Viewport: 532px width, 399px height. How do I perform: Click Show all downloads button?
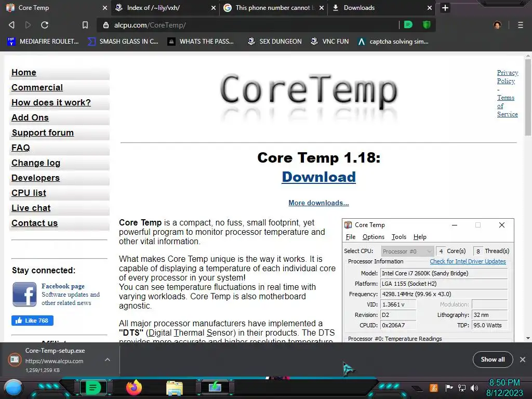pyautogui.click(x=493, y=360)
